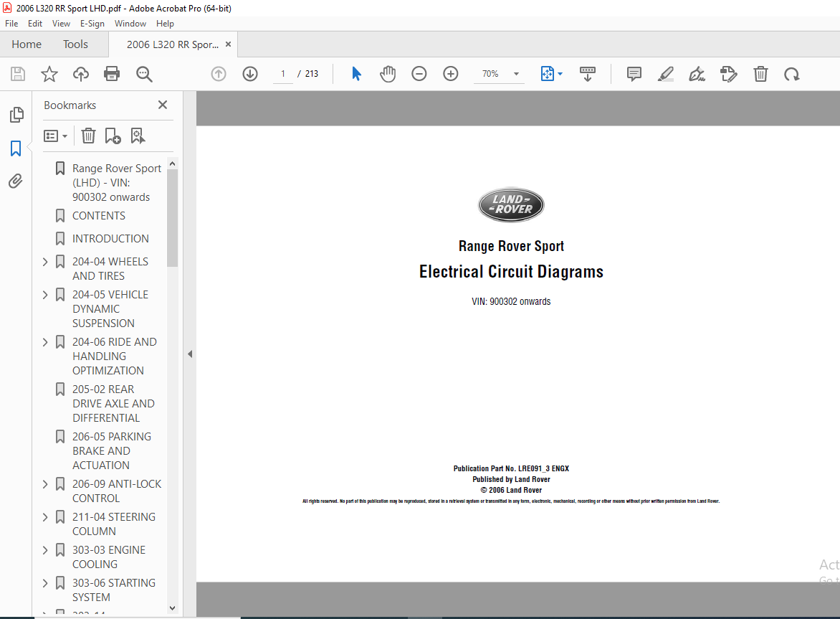Click the bookmarks panel scroll up arrow

point(172,164)
